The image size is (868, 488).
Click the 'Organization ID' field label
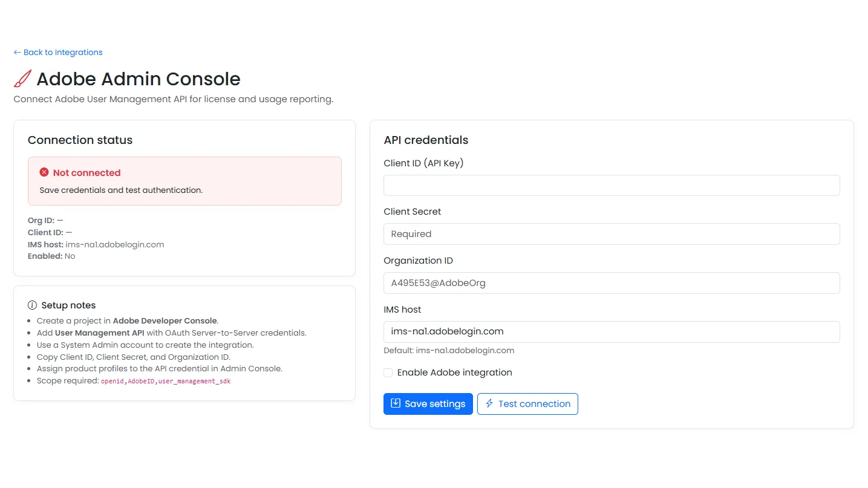pyautogui.click(x=418, y=261)
